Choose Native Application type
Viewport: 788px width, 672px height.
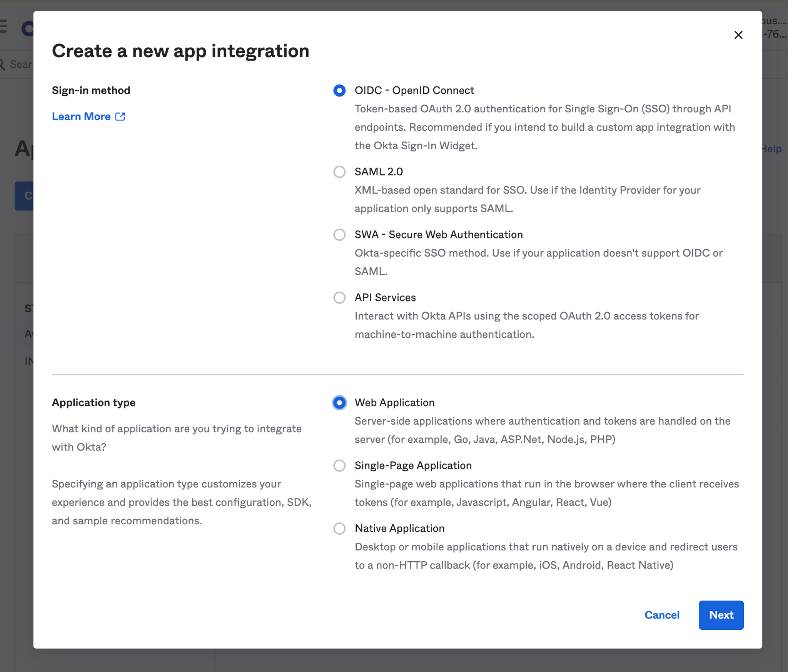(339, 529)
